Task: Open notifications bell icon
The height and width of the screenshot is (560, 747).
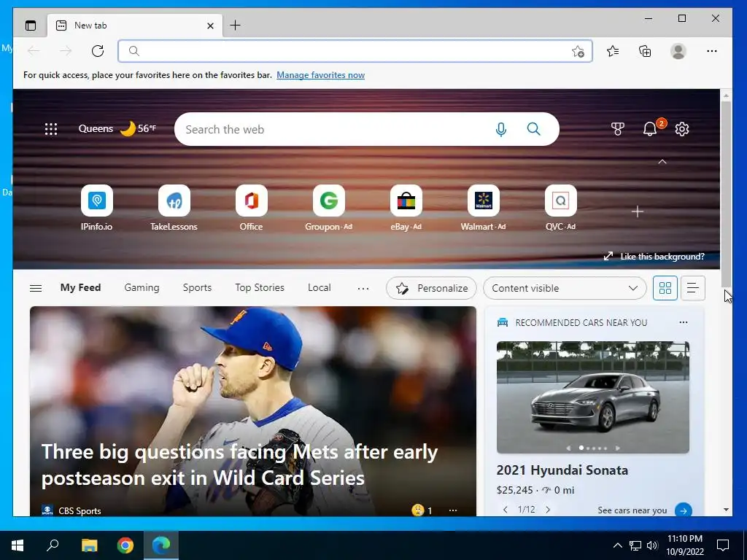Action: 650,129
